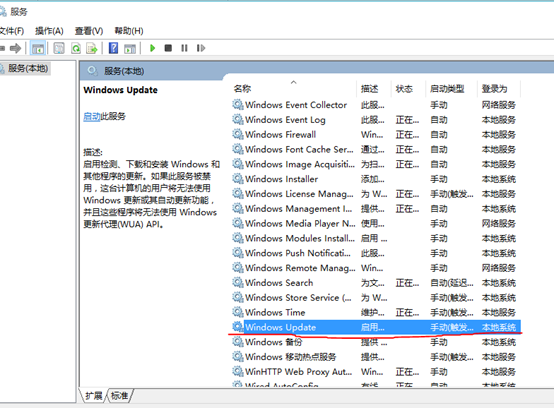
Task: Click gear icon of Windows Installer
Action: [238, 179]
